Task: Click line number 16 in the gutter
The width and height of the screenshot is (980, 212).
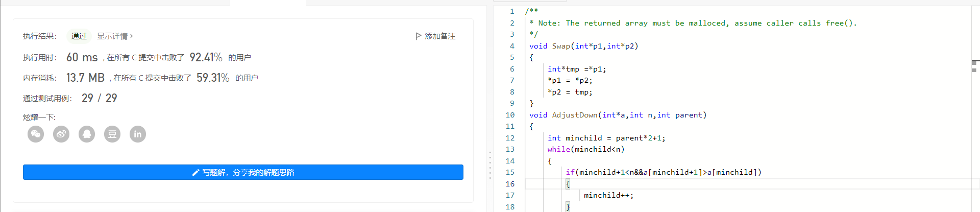Action: click(510, 184)
